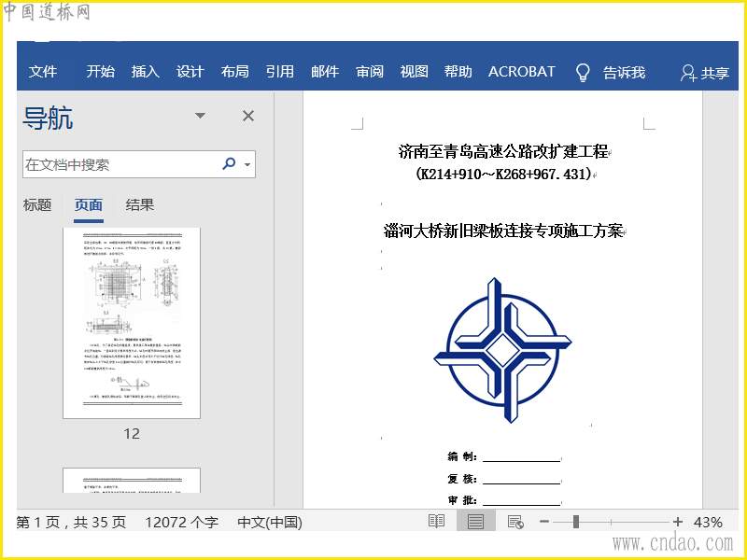The height and width of the screenshot is (560, 747).
Task: Switch to Read Mode view icon
Action: tap(436, 522)
